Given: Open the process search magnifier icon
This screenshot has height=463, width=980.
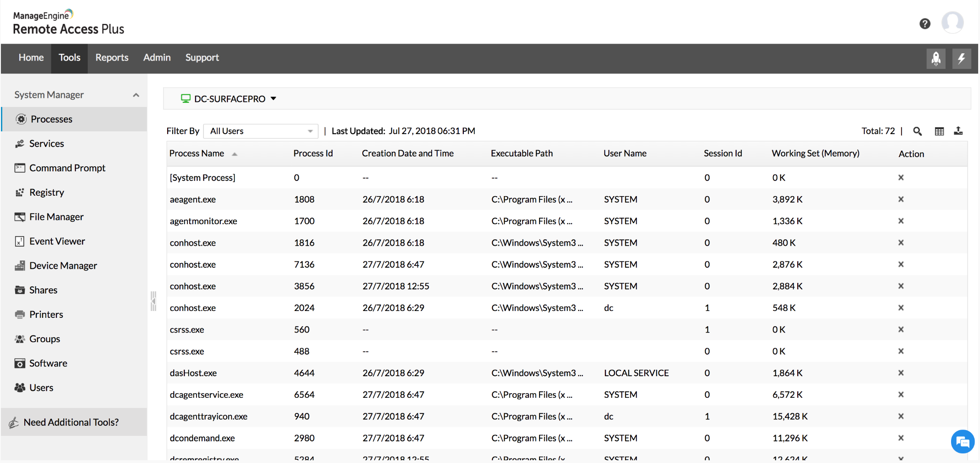Looking at the screenshot, I should click(x=917, y=131).
